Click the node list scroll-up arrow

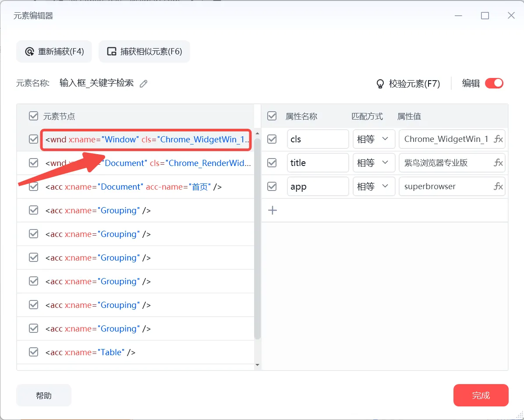[257, 133]
